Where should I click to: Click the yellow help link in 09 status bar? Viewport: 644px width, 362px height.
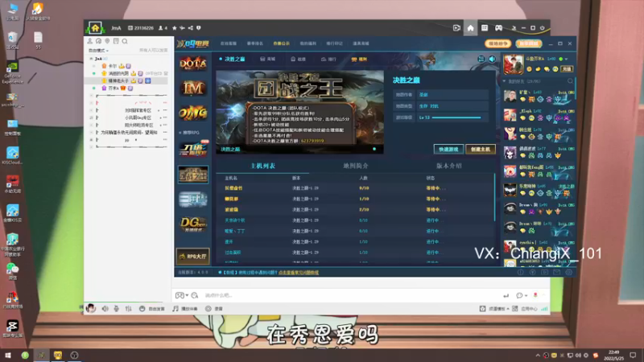tap(298, 273)
